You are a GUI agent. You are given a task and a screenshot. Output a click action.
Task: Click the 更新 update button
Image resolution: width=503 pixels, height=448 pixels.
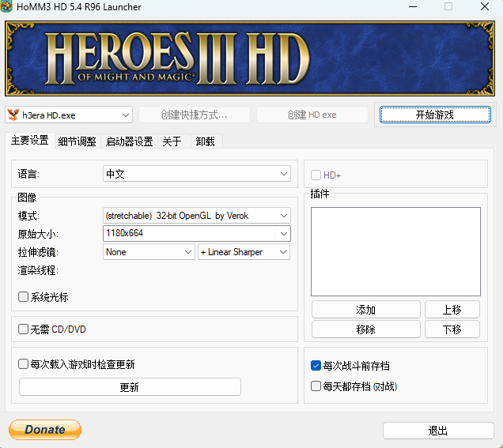pyautogui.click(x=130, y=387)
